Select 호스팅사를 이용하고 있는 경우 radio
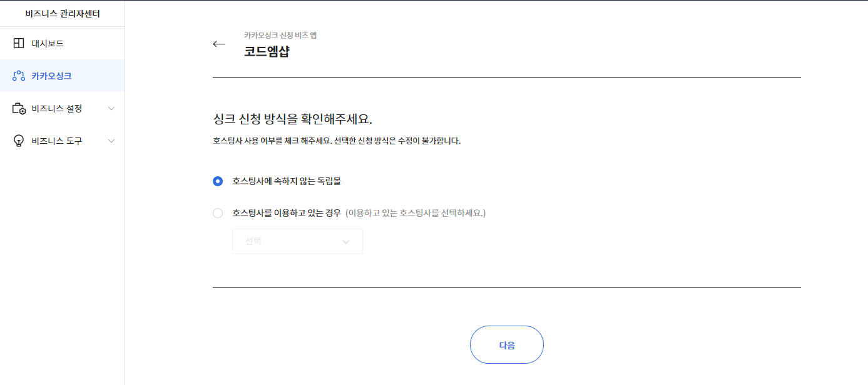Viewport: 868px width, 385px height. (x=218, y=213)
